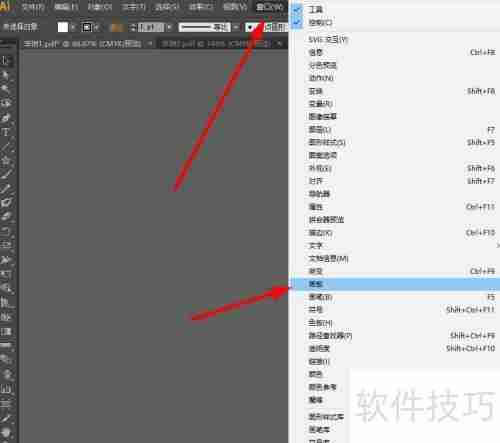Open the 文字(T) Type menu
This screenshot has height=443, width=500.
pyautogui.click(x=134, y=7)
